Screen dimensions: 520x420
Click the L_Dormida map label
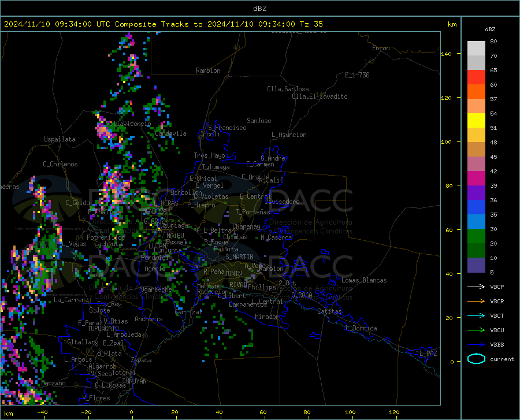click(x=361, y=328)
